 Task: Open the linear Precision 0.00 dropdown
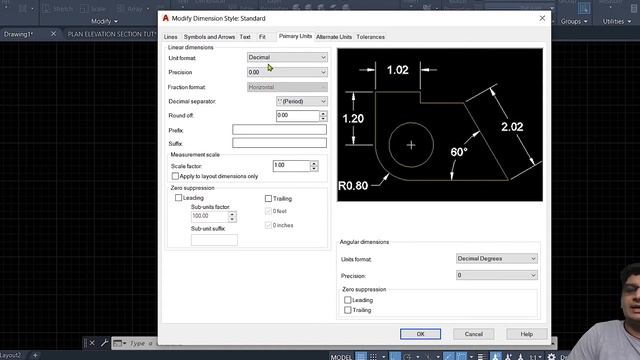coord(287,72)
